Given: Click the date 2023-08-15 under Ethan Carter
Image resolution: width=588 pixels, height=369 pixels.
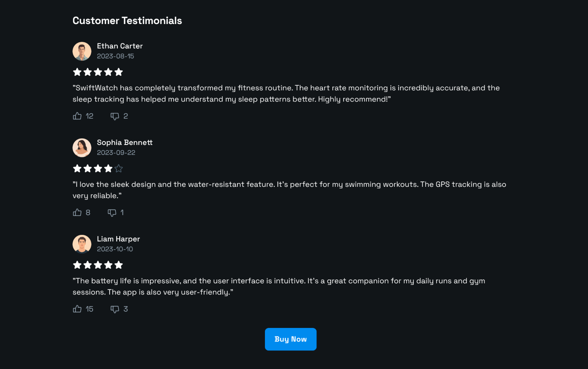Looking at the screenshot, I should (x=115, y=56).
